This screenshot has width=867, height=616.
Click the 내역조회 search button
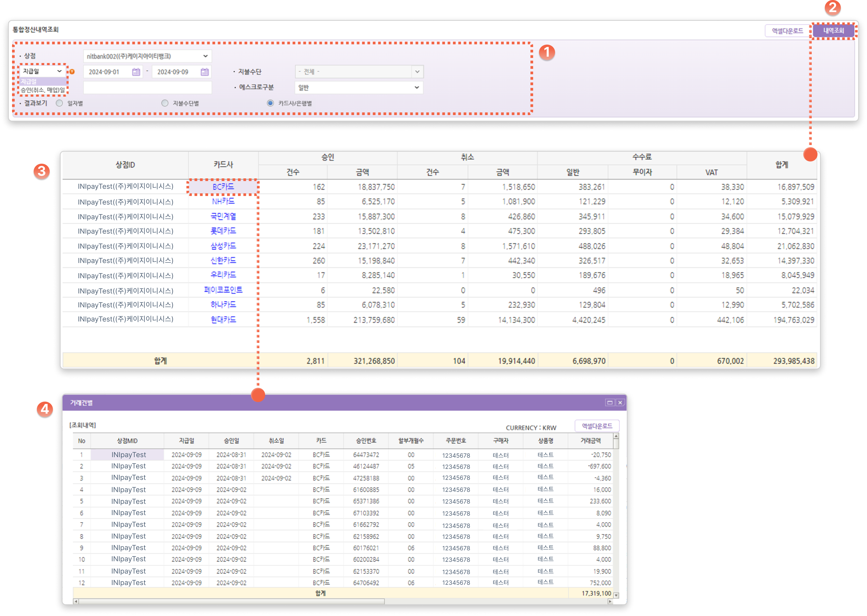(834, 30)
